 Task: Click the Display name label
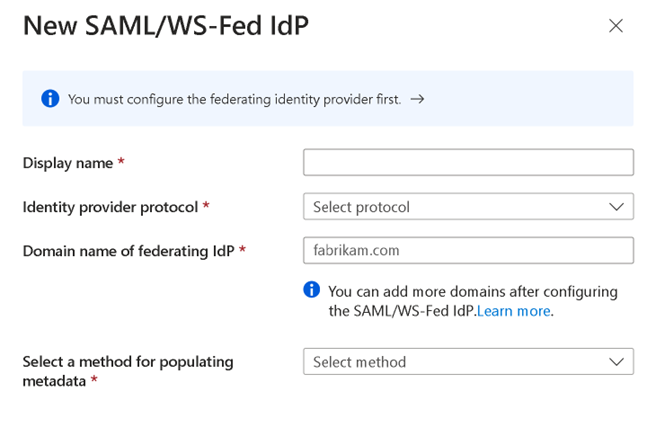click(x=68, y=163)
